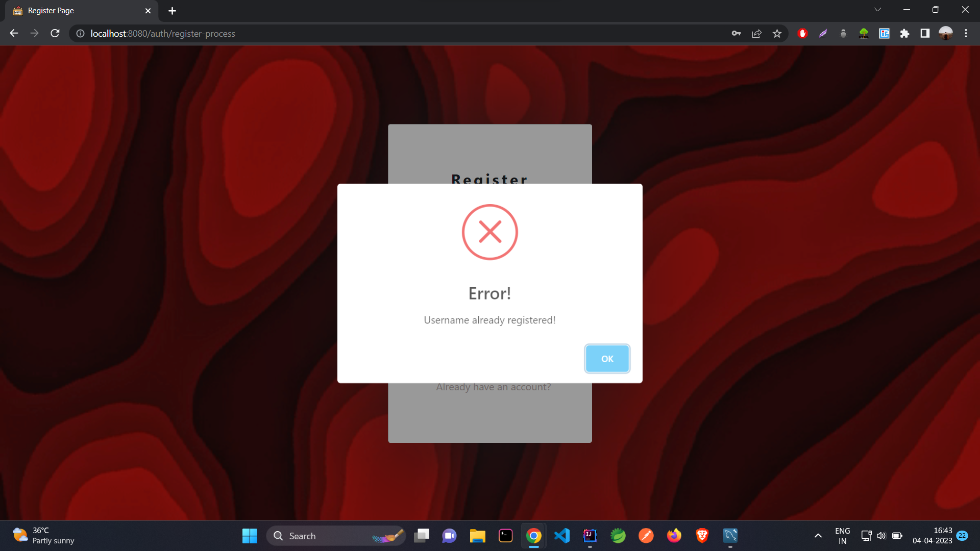Screen dimensions: 980x551
Task: Open a new browser tab
Action: coord(172,11)
